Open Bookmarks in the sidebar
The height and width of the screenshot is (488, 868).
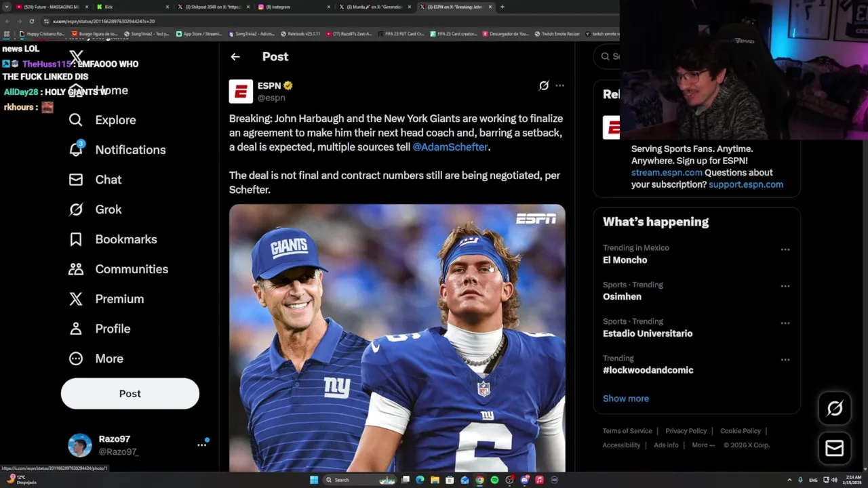point(113,239)
